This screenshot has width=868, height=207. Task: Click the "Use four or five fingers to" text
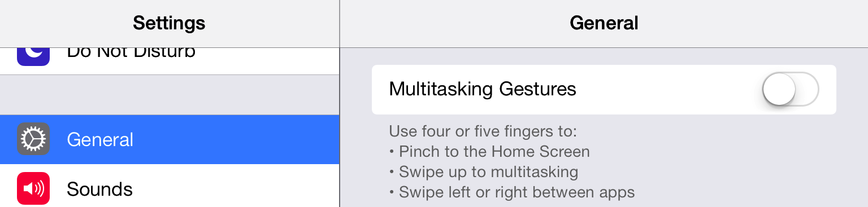point(483,132)
